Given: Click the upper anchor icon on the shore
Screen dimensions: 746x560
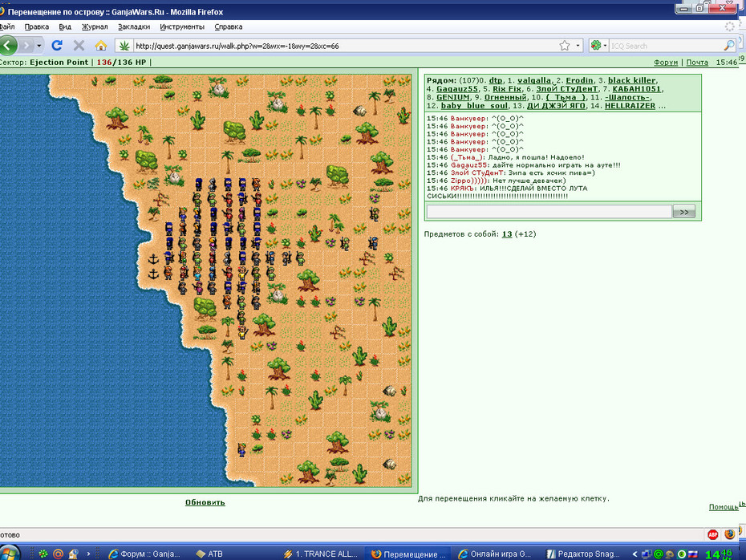Looking at the screenshot, I should 153,259.
